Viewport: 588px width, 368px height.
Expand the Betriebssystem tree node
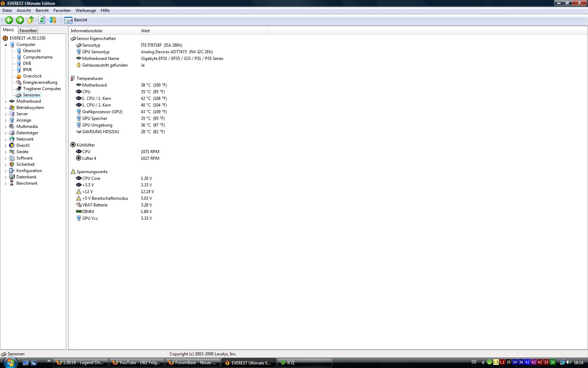[x=6, y=108]
